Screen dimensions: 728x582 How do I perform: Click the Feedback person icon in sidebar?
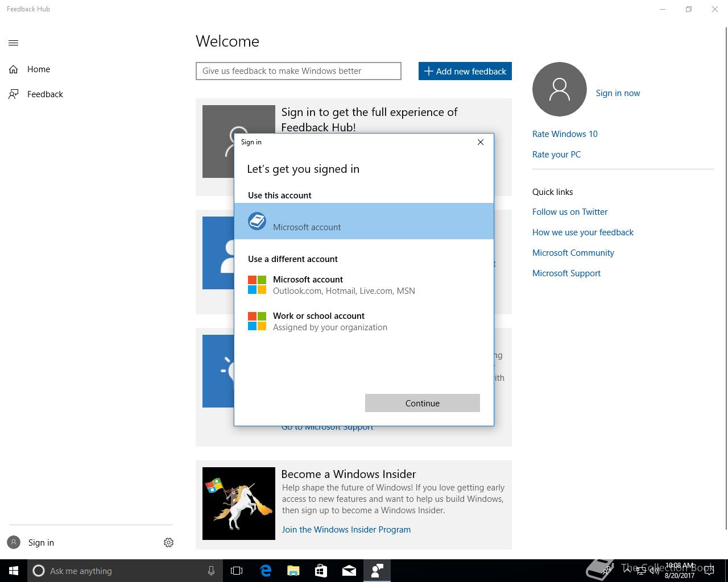(14, 94)
